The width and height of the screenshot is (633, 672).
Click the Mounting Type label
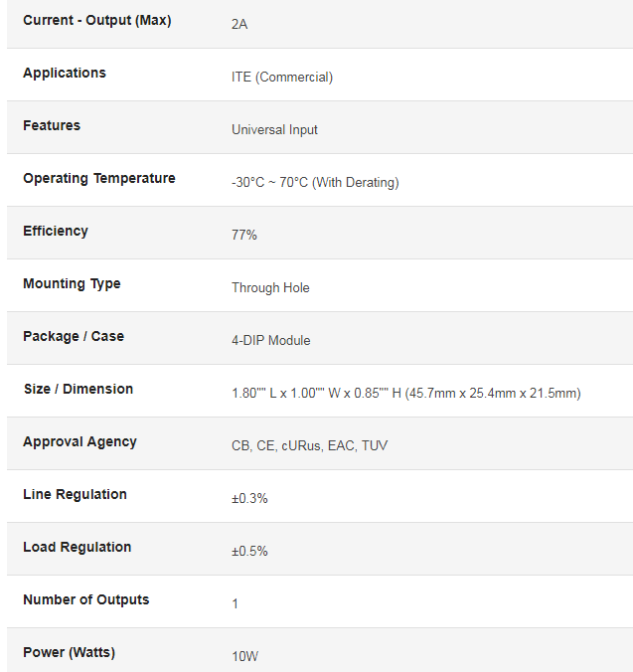(x=72, y=283)
